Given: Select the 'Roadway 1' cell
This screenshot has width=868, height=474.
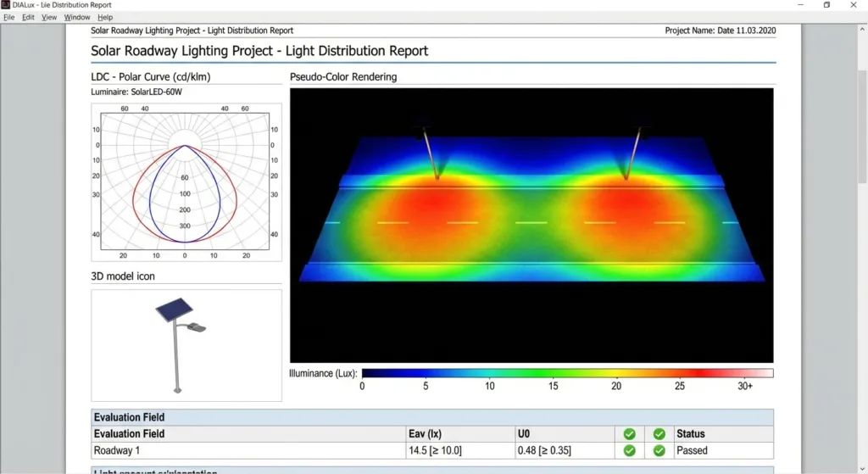Looking at the screenshot, I should point(248,451).
